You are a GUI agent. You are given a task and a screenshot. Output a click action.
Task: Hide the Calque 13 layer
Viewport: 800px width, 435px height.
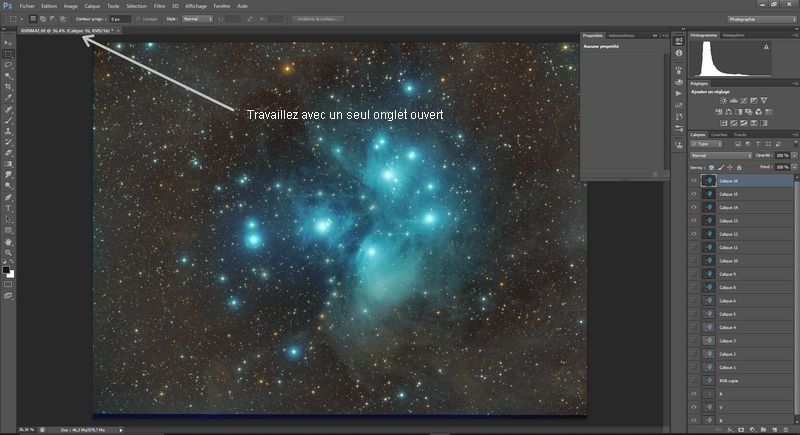click(693, 220)
